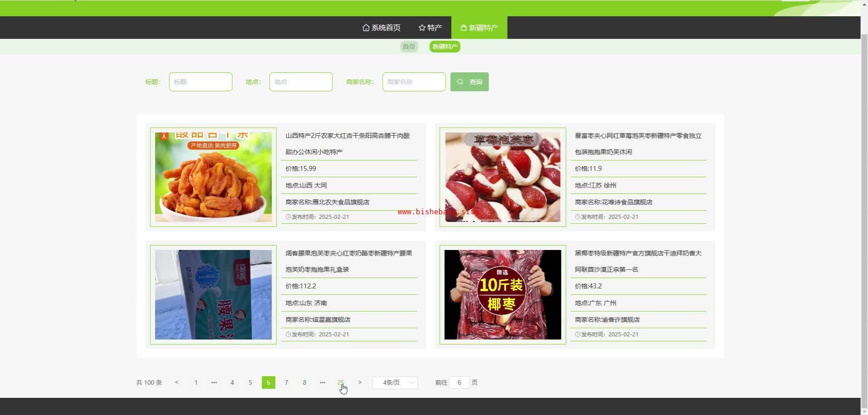The width and height of the screenshot is (868, 415).
Task: Go to page 7 in pagination
Action: (286, 382)
